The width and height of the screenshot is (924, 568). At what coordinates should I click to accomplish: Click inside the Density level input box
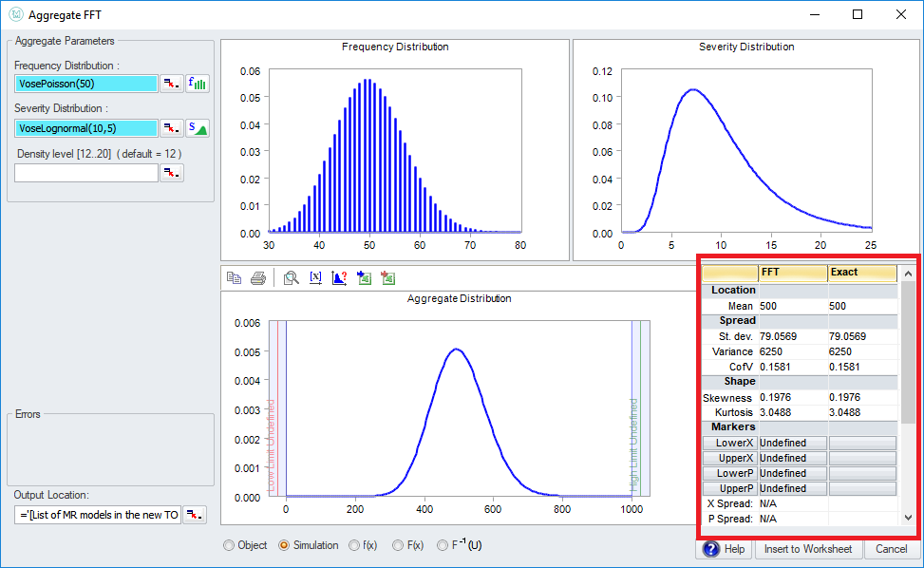(85, 172)
